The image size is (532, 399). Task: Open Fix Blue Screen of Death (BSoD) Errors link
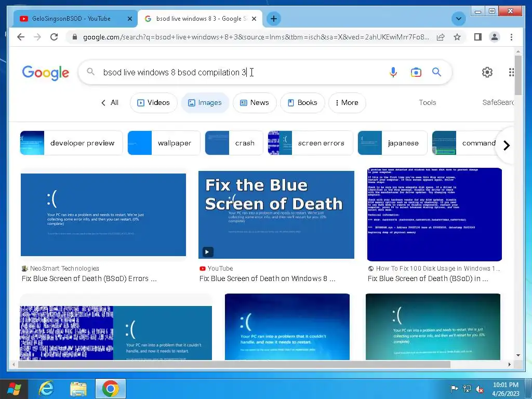[89, 278]
